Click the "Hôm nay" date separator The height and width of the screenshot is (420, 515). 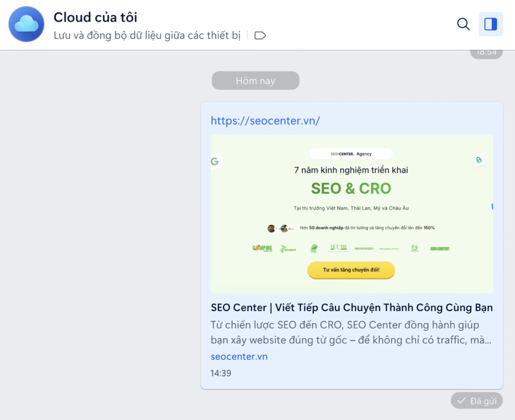click(255, 81)
